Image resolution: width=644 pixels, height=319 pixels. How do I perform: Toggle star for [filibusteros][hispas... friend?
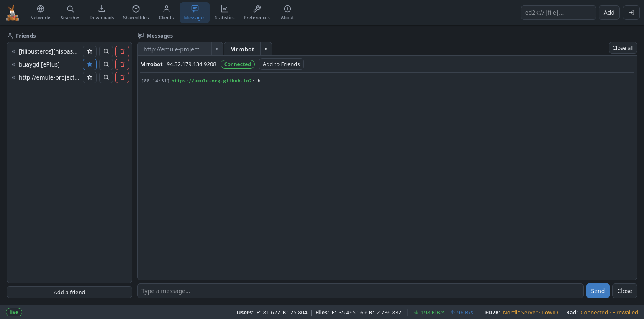pyautogui.click(x=90, y=51)
